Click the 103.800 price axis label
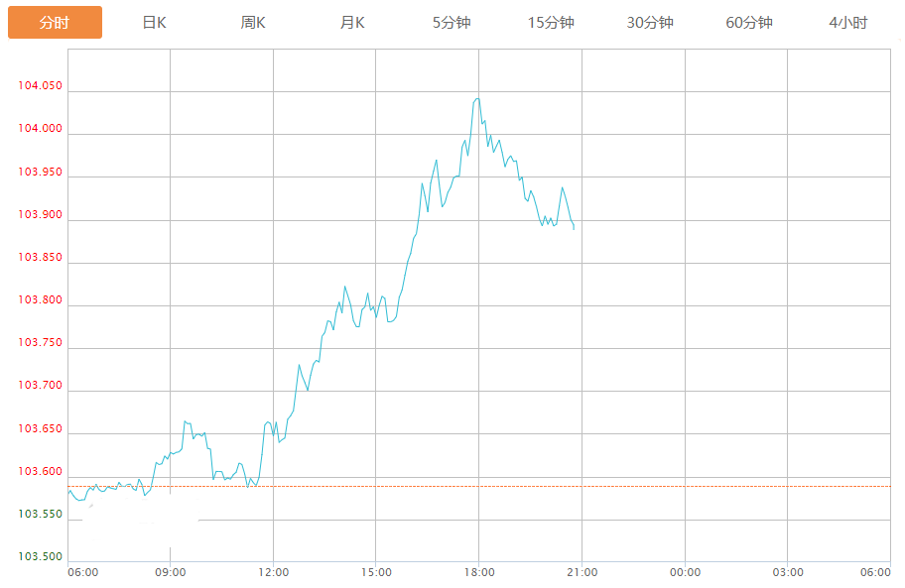 pyautogui.click(x=40, y=300)
